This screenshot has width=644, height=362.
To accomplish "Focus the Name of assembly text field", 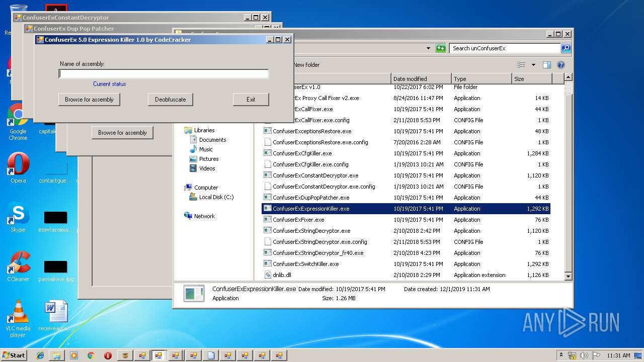I will click(164, 74).
